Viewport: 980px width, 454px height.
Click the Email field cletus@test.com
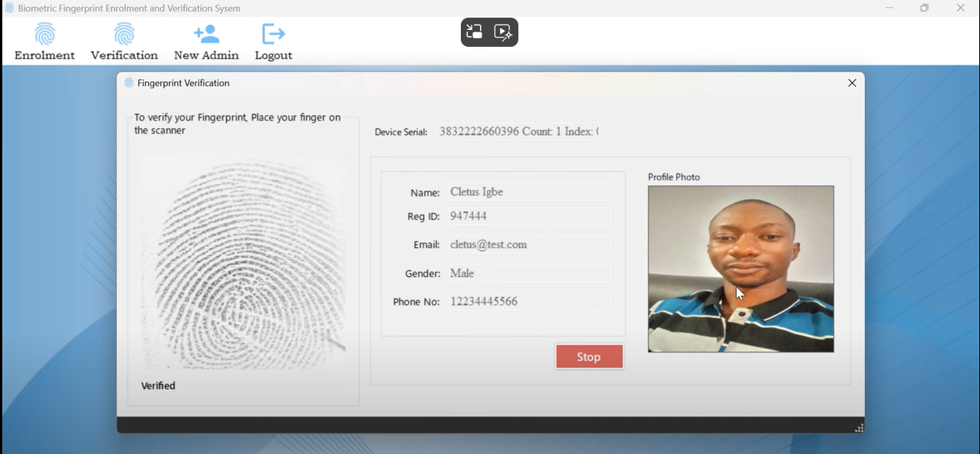(x=530, y=245)
